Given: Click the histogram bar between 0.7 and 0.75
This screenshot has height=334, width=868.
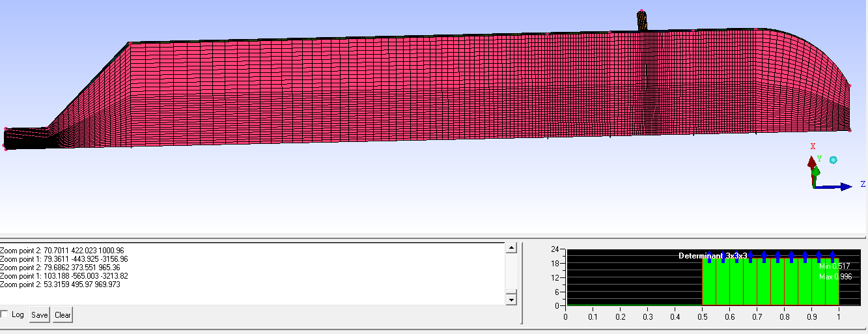Looking at the screenshot, I should tap(763, 283).
